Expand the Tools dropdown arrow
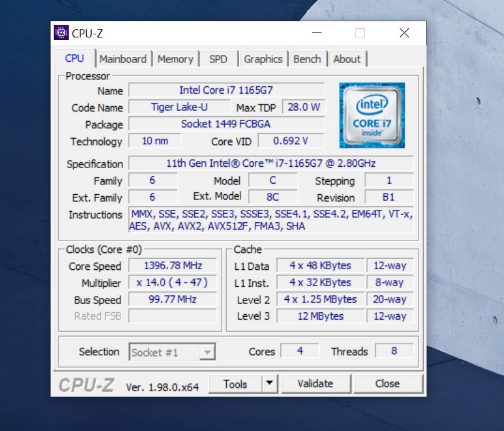The width and height of the screenshot is (504, 431). [270, 383]
